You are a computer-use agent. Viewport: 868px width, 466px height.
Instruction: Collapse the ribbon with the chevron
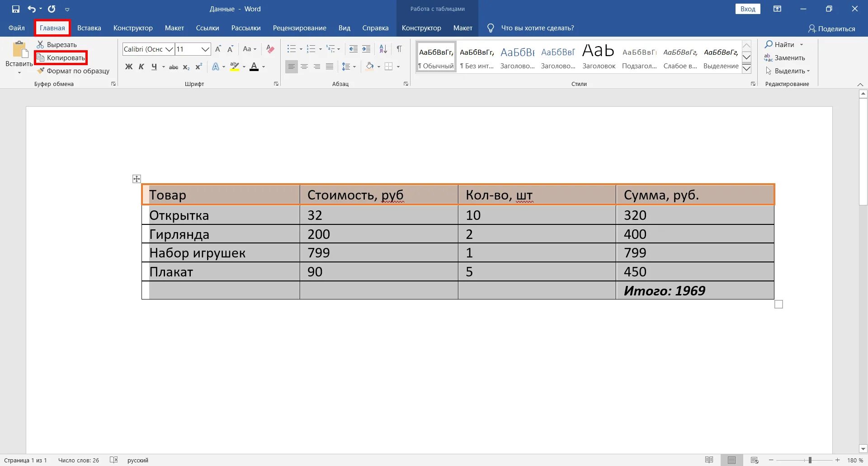pos(860,85)
